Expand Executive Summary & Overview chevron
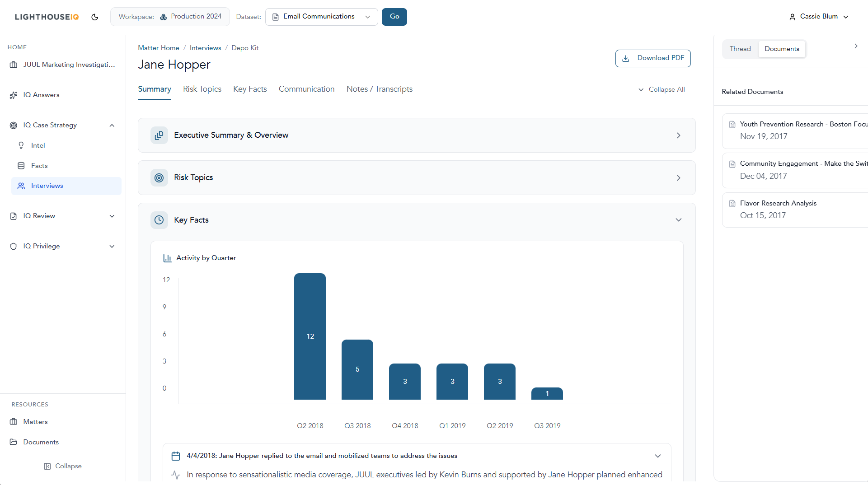 click(x=678, y=135)
